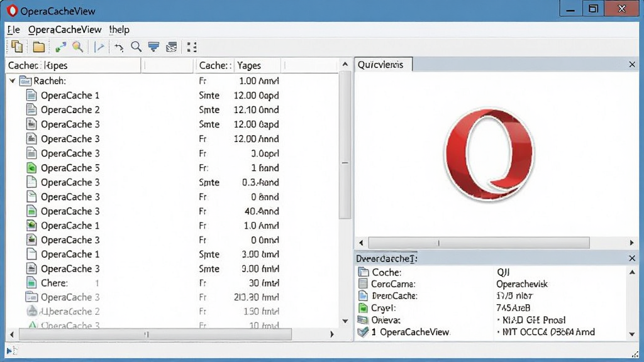Click the cache list scroll-down arrow
The width and height of the screenshot is (644, 362).
pos(345,321)
